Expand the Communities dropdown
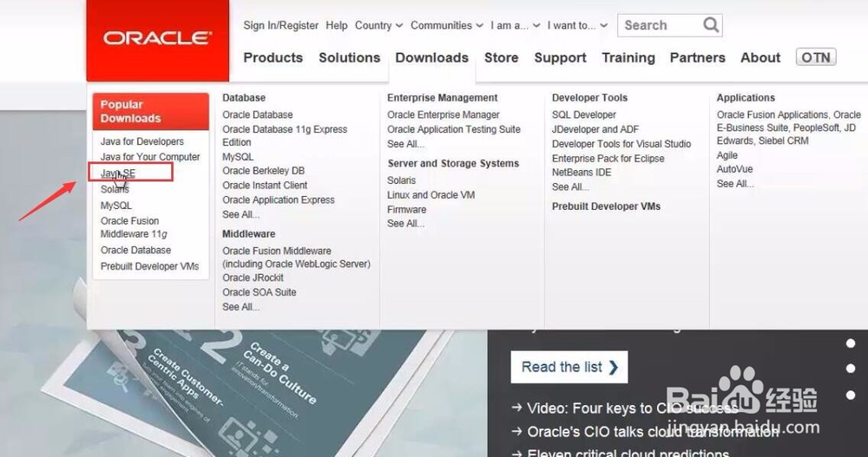868x457 pixels. (447, 25)
